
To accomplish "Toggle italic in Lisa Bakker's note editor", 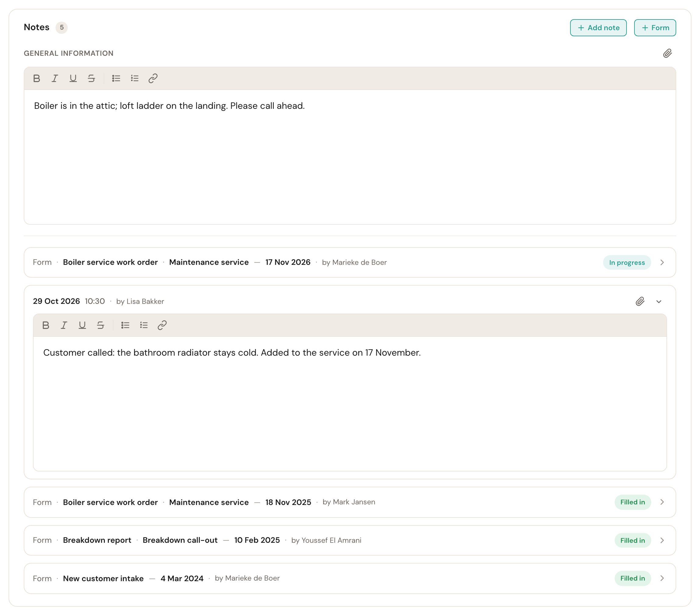I will pos(64,325).
